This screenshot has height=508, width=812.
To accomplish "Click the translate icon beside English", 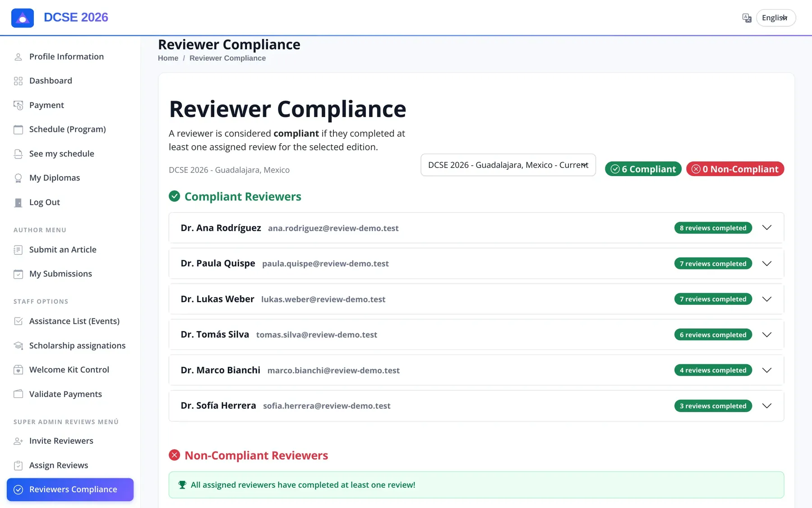I will 747,18.
